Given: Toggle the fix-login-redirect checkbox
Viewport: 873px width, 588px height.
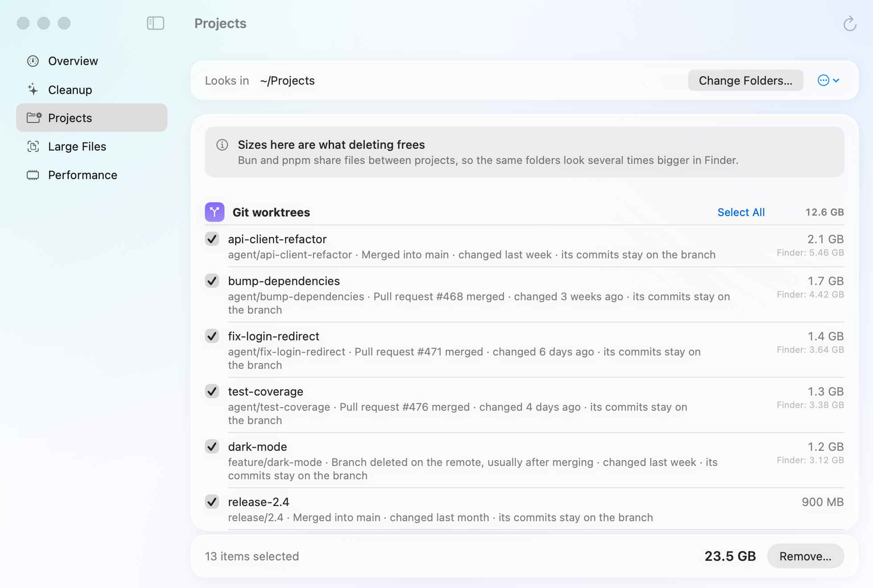Looking at the screenshot, I should [212, 336].
